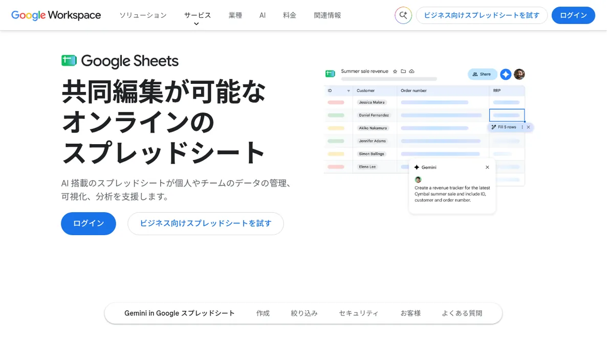Expand the サービス dropdown menu

[x=198, y=15]
